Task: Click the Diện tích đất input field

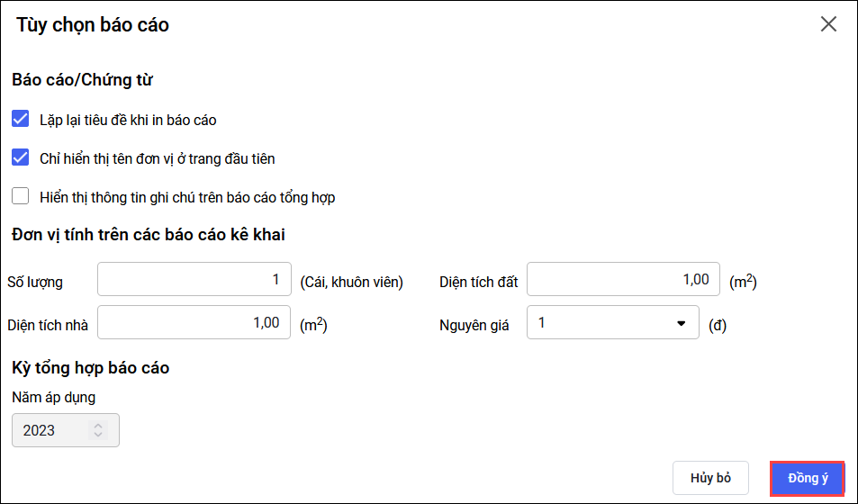Action: pos(623,280)
